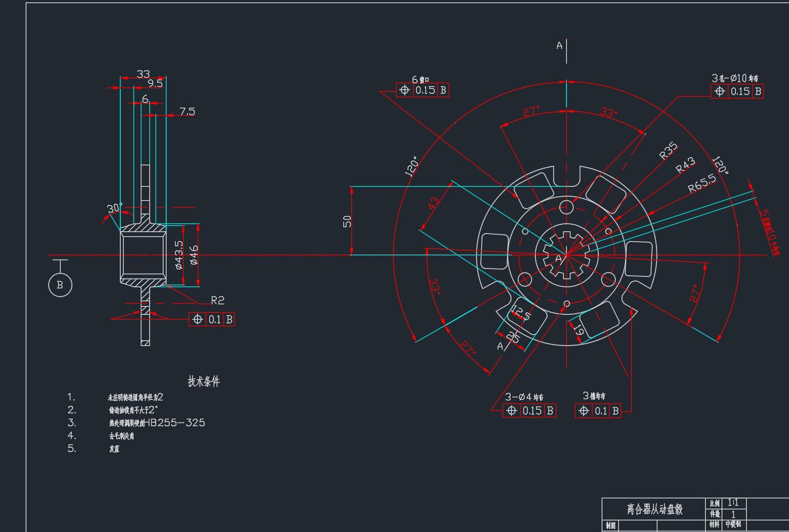The height and width of the screenshot is (532, 789).
Task: Click the splined hub center marked A
Action: pyautogui.click(x=558, y=258)
